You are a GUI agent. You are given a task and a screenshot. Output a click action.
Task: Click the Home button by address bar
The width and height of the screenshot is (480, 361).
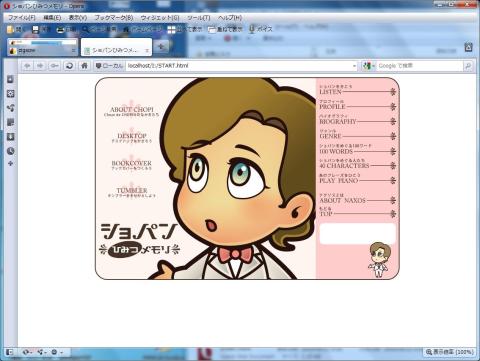tap(84, 66)
